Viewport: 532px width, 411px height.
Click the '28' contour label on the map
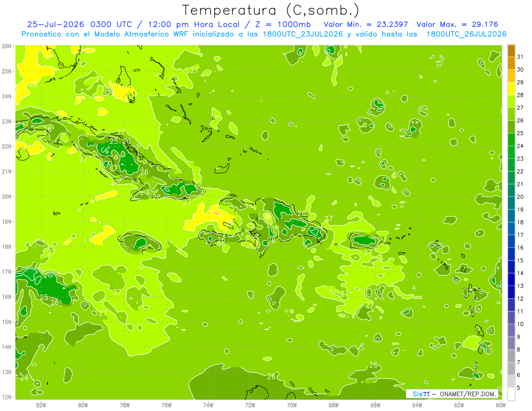tap(33, 84)
